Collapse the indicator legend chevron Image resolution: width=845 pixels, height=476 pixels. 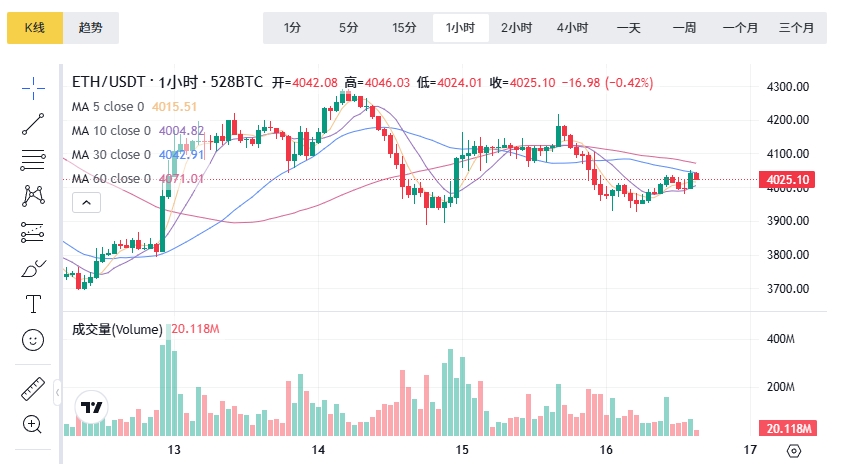[86, 203]
